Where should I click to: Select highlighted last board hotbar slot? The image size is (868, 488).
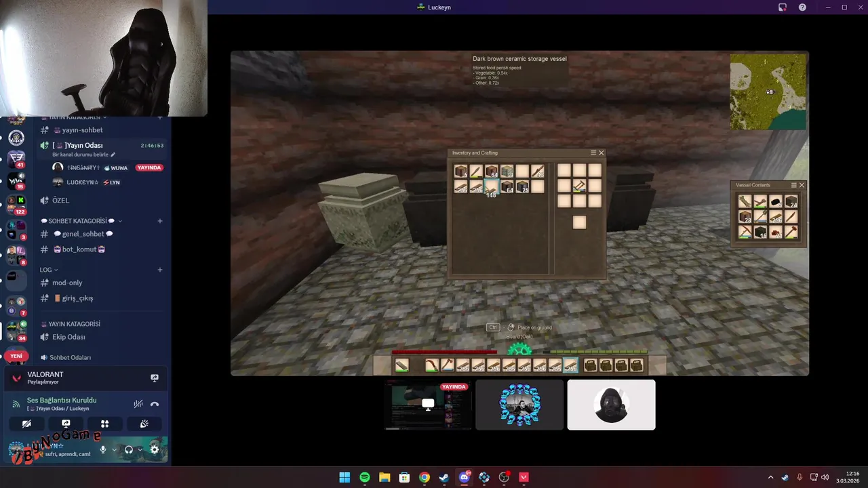(571, 366)
